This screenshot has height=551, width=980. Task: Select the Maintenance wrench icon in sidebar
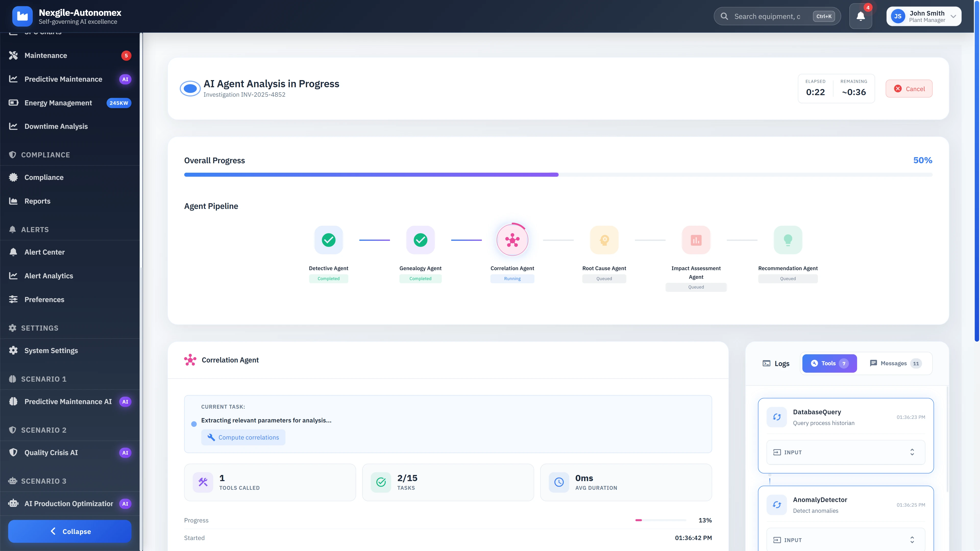[14, 55]
